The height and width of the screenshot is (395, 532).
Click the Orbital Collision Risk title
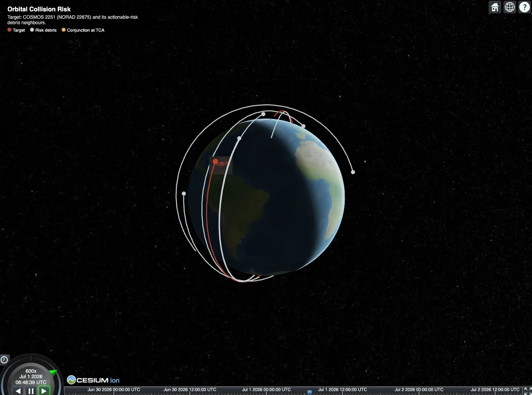39,9
